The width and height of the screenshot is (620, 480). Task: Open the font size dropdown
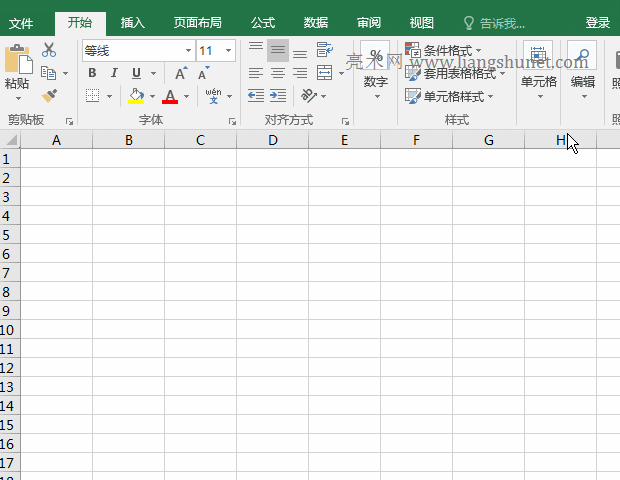(x=228, y=50)
